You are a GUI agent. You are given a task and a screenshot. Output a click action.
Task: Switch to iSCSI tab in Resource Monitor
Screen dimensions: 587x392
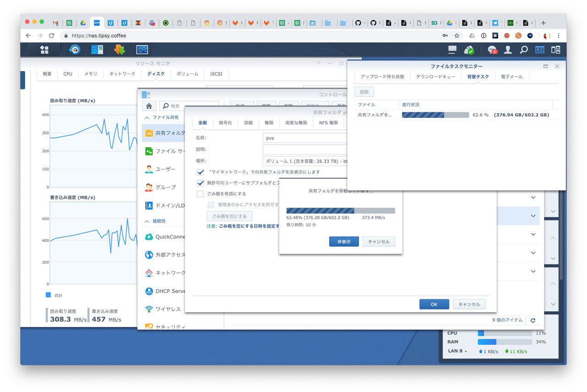point(216,74)
